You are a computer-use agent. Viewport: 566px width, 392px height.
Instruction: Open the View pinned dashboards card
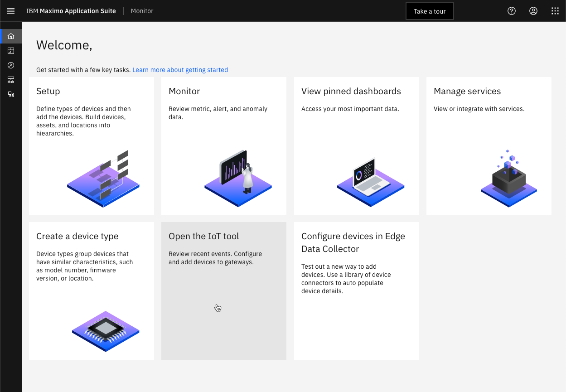tap(357, 146)
